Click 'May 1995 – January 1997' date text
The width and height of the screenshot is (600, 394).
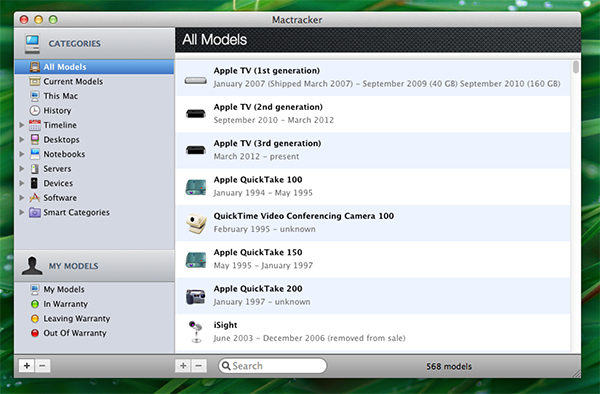[263, 265]
